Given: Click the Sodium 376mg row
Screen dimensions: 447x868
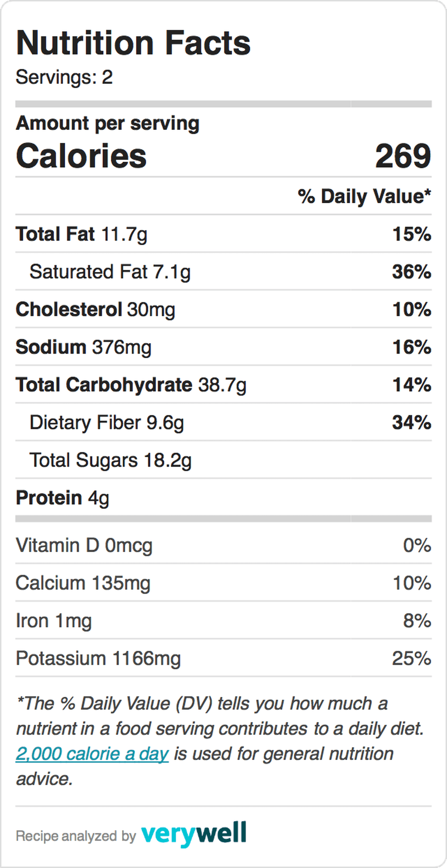Looking at the screenshot, I should pos(223,347).
